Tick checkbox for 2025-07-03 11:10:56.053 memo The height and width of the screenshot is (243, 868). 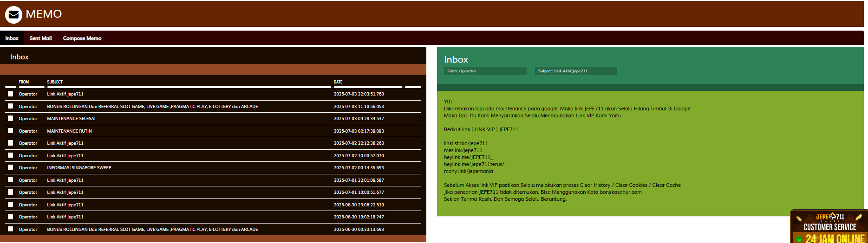click(11, 106)
